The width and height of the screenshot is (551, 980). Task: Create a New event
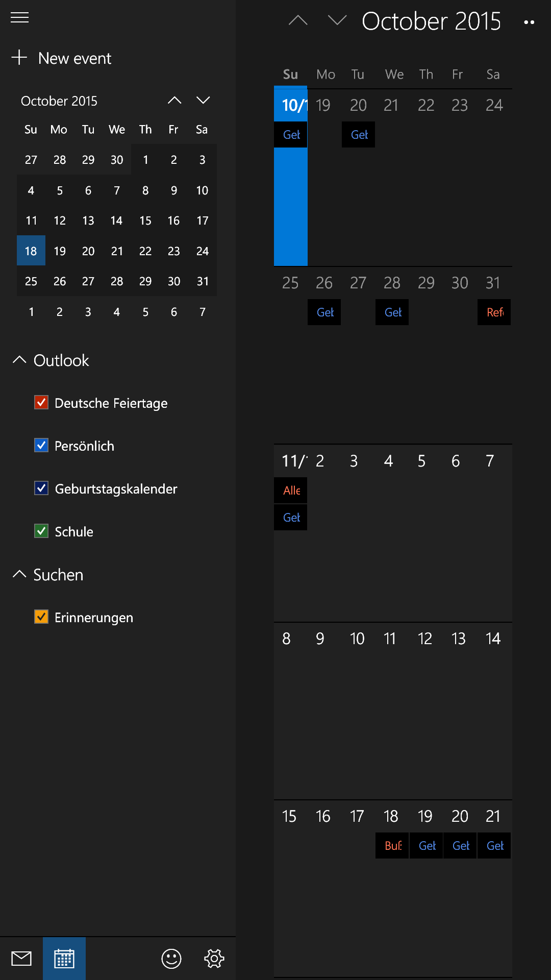(x=61, y=58)
